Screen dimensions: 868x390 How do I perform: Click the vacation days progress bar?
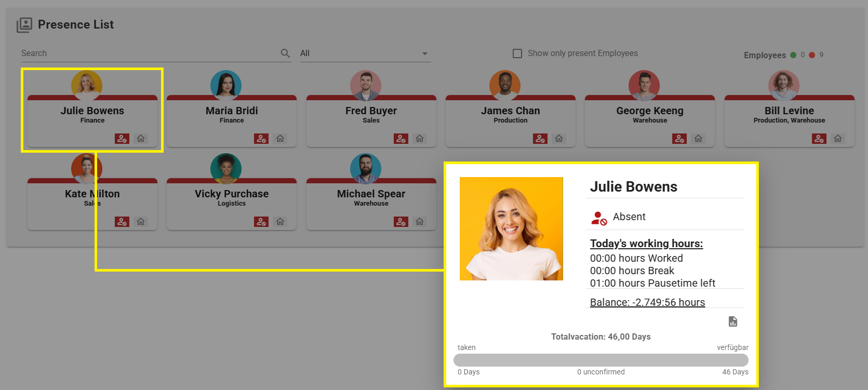[x=600, y=360]
